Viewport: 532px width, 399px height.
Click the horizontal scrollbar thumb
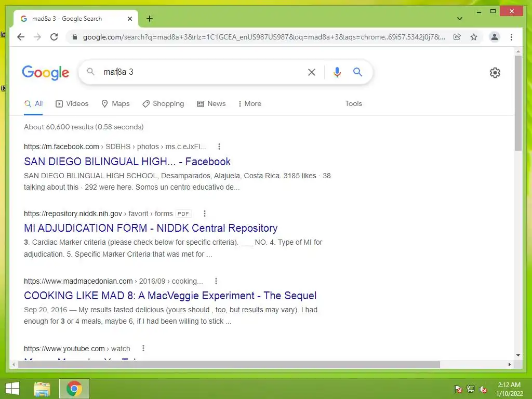[229, 364]
